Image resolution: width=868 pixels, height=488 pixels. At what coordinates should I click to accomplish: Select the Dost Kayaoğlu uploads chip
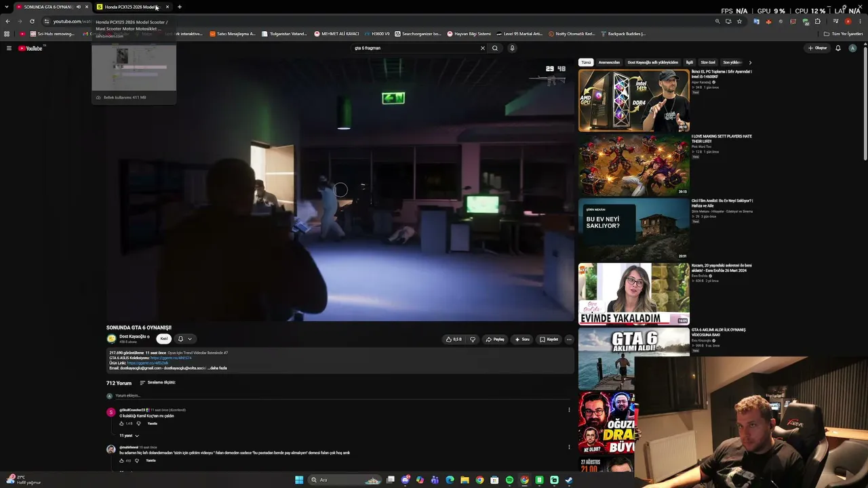[652, 62]
